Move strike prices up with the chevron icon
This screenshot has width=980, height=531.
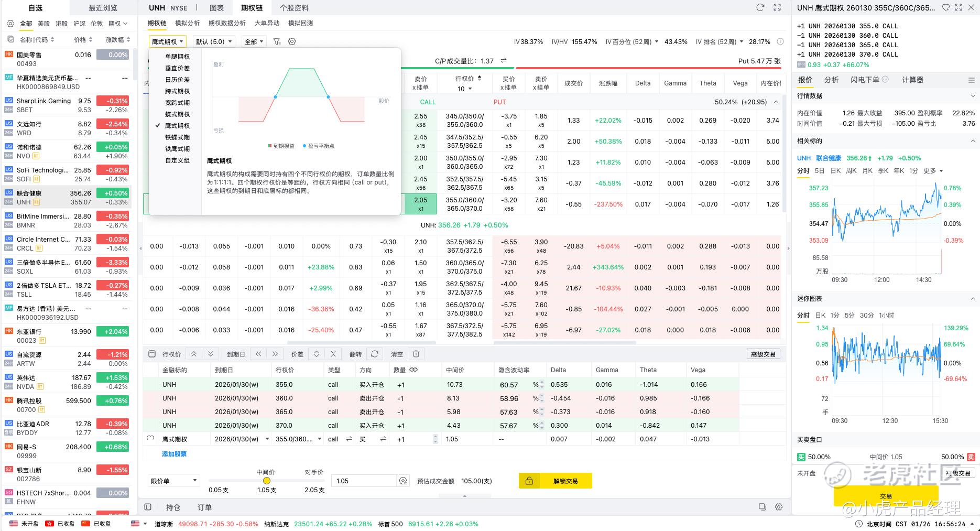(x=194, y=354)
